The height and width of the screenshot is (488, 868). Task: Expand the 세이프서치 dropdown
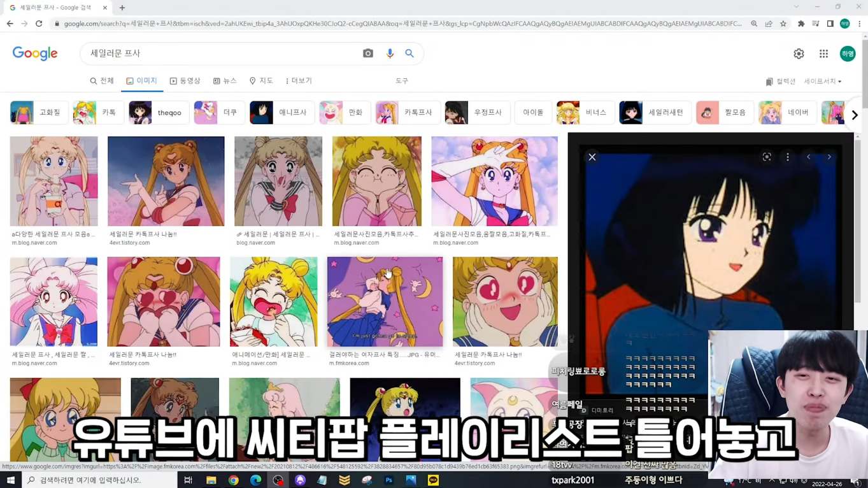point(823,82)
